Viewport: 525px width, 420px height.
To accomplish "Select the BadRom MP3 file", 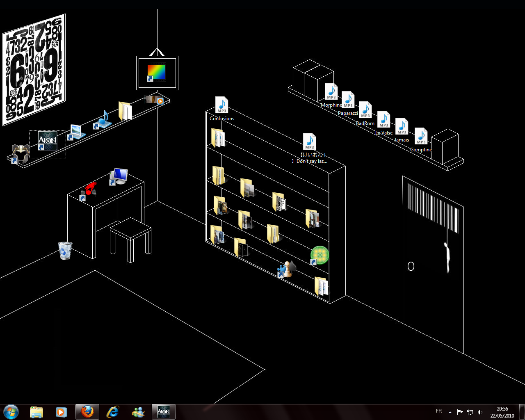I will click(365, 114).
